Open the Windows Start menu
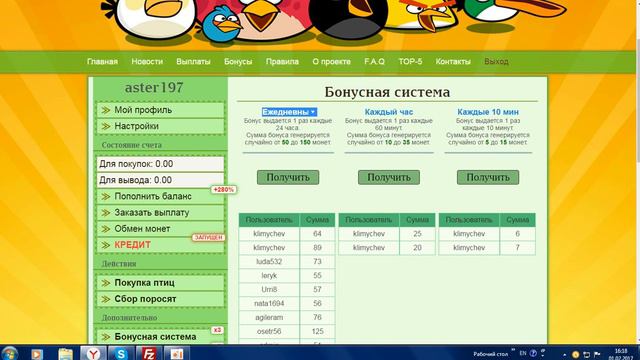 [9, 353]
